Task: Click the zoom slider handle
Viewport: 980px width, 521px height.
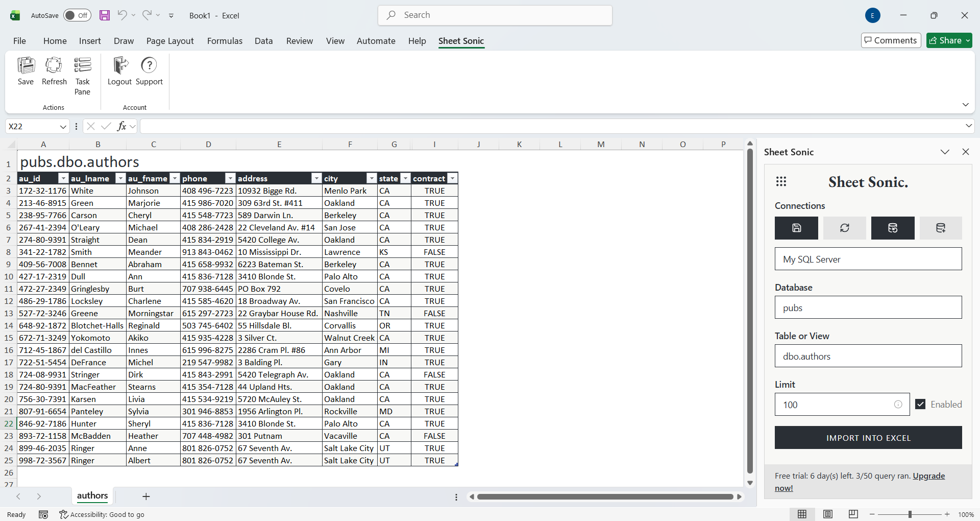Action: tap(910, 514)
